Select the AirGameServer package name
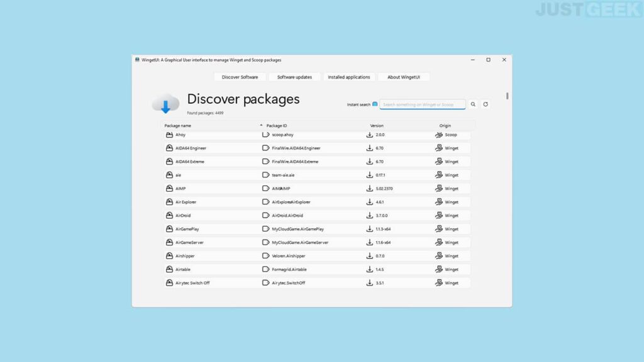 189,242
